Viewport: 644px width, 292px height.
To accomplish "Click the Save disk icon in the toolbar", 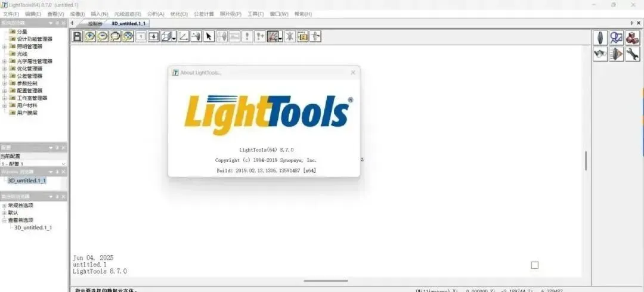I will (x=77, y=36).
